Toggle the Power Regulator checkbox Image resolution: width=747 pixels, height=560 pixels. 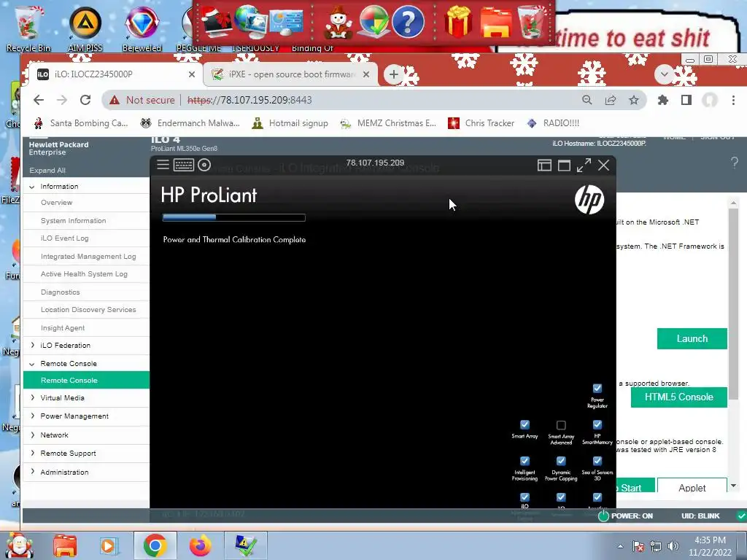pos(597,388)
